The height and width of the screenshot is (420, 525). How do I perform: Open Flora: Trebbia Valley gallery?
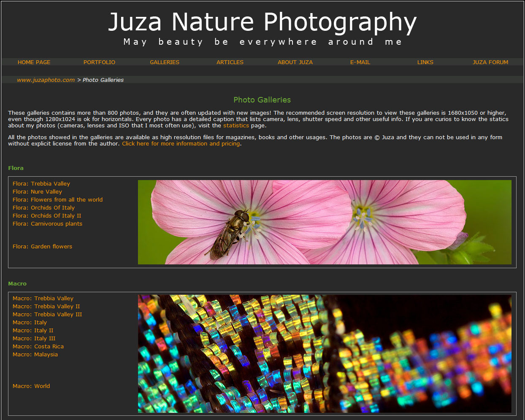(41, 183)
